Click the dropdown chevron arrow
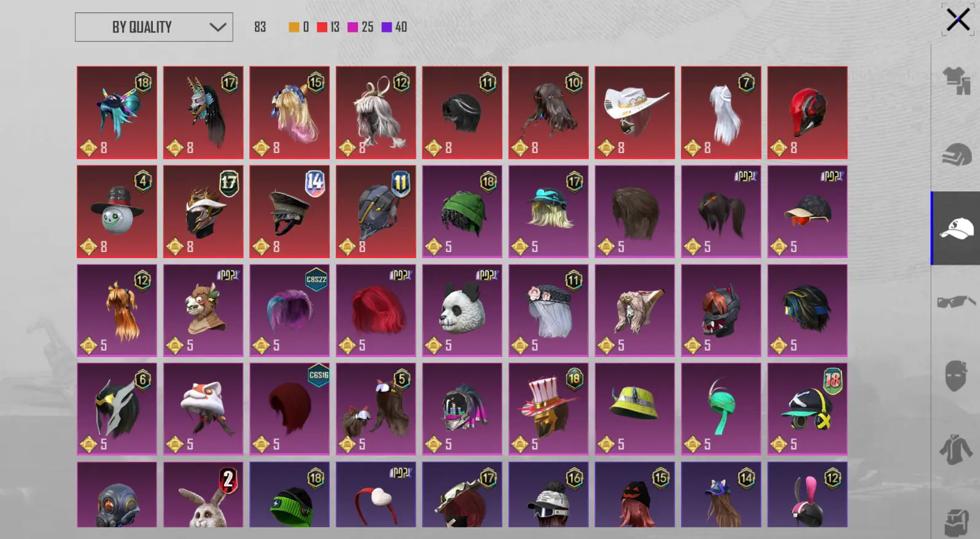The height and width of the screenshot is (539, 980). pyautogui.click(x=217, y=27)
